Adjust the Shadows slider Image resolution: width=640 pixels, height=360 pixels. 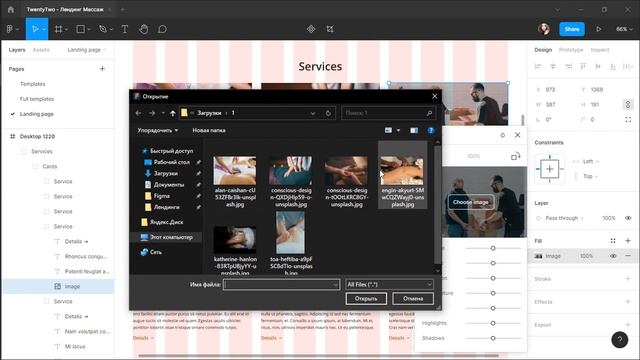tap(493, 338)
